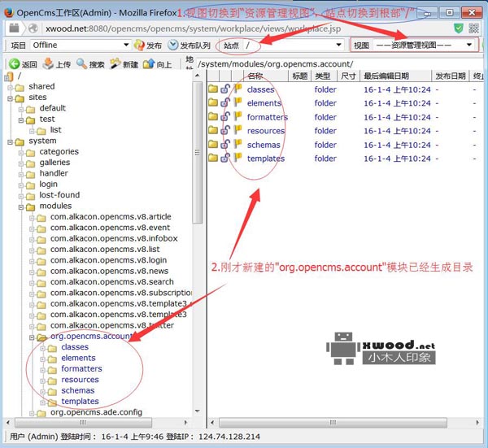Collapse the modules folder node

21,207
